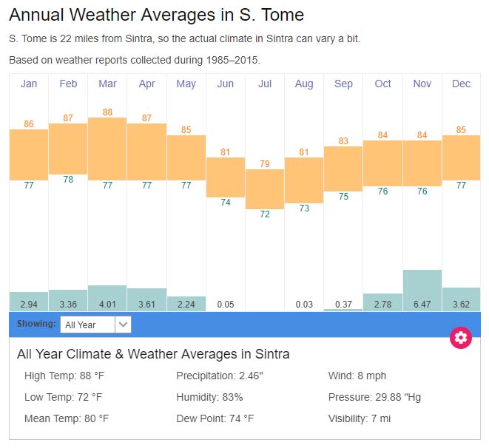
Task: Click November's 6.47 precipitation bar
Action: click(x=422, y=290)
